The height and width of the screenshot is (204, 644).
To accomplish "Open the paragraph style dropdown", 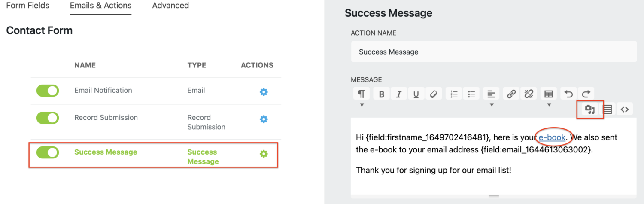I will [x=361, y=94].
